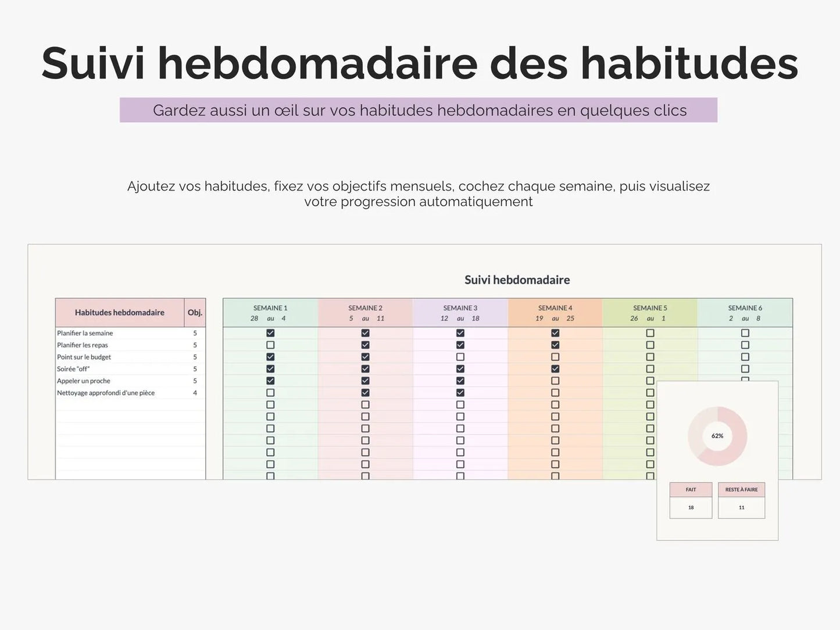The width and height of the screenshot is (840, 630).
Task: Uncheck Soirée "off" for Semaine 2
Action: click(365, 369)
